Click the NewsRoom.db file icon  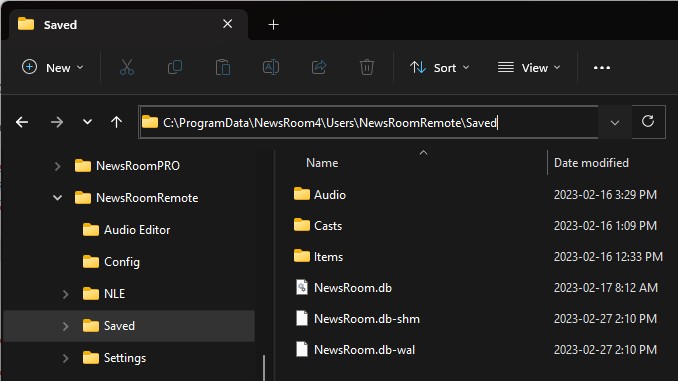pos(302,287)
